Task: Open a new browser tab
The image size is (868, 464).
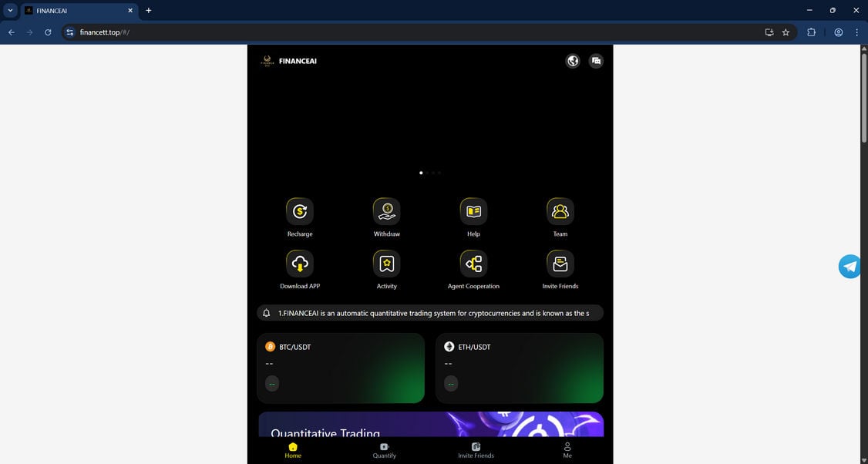Action: coord(148,11)
